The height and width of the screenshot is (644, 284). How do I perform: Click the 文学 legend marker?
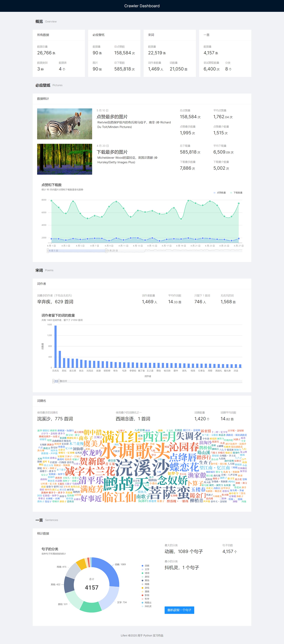pyautogui.click(x=142, y=569)
